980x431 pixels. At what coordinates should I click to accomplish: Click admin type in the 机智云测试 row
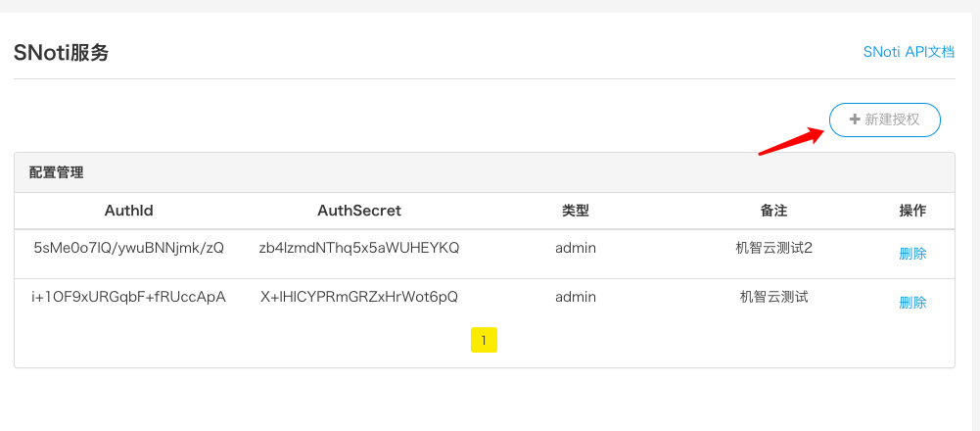click(x=576, y=297)
